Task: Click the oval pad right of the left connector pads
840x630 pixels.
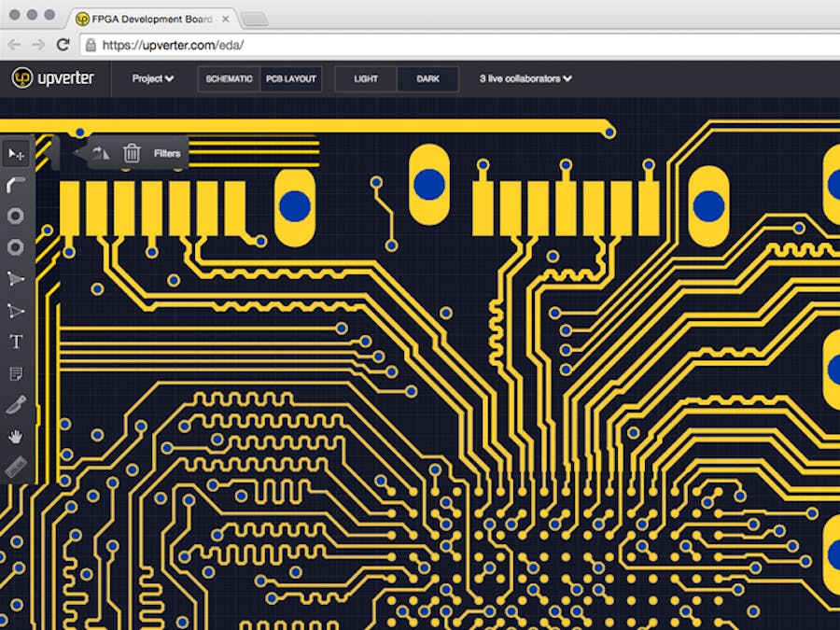Action: 295,207
